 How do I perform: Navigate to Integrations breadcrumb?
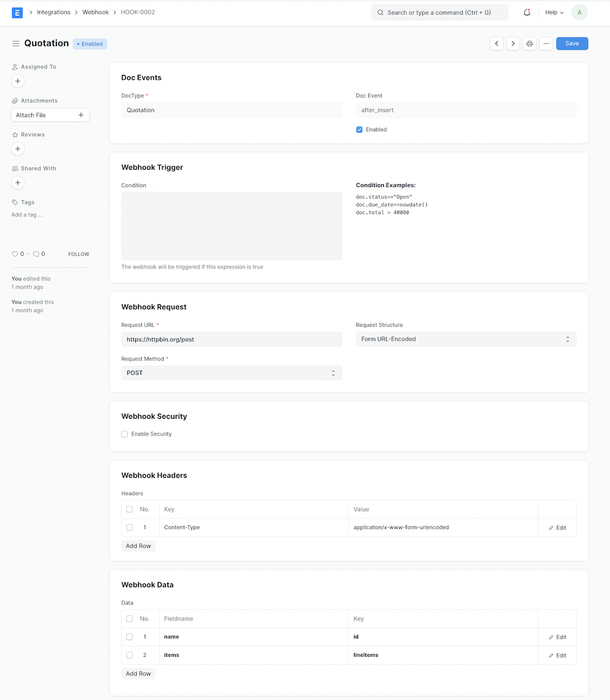pos(54,13)
